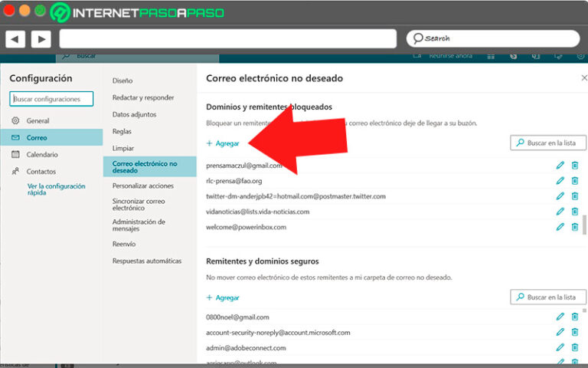Close the settings panel with X

(584, 77)
